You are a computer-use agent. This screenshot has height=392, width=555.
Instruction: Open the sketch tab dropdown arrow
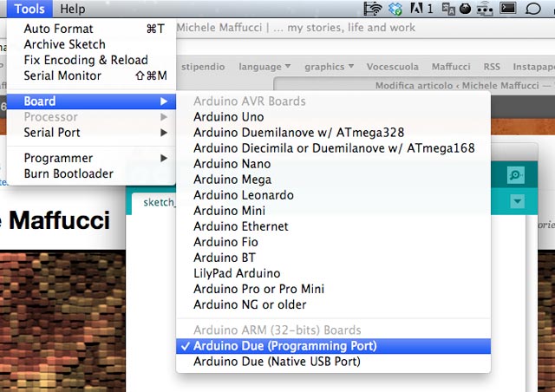(x=517, y=202)
